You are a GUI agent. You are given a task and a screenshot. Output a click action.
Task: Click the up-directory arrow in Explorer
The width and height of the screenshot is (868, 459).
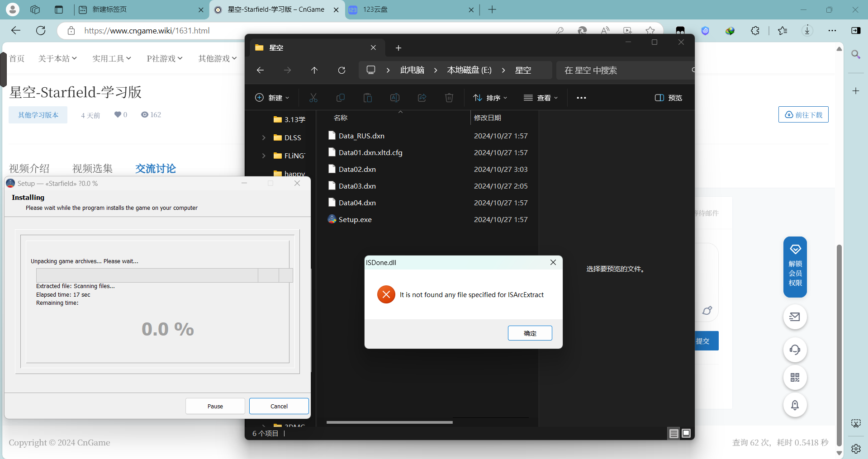[x=314, y=70]
